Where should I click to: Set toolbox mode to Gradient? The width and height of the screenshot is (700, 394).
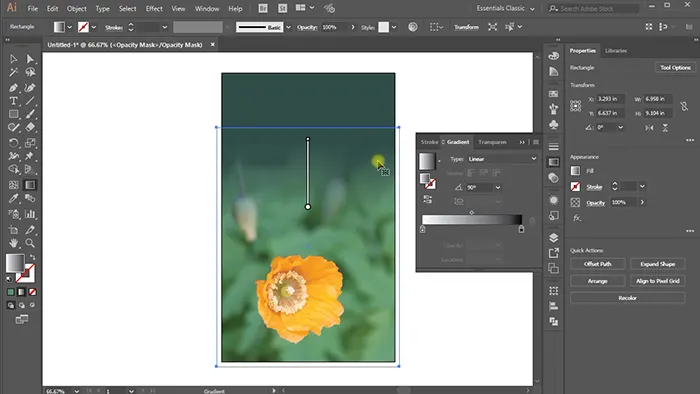coord(21,292)
